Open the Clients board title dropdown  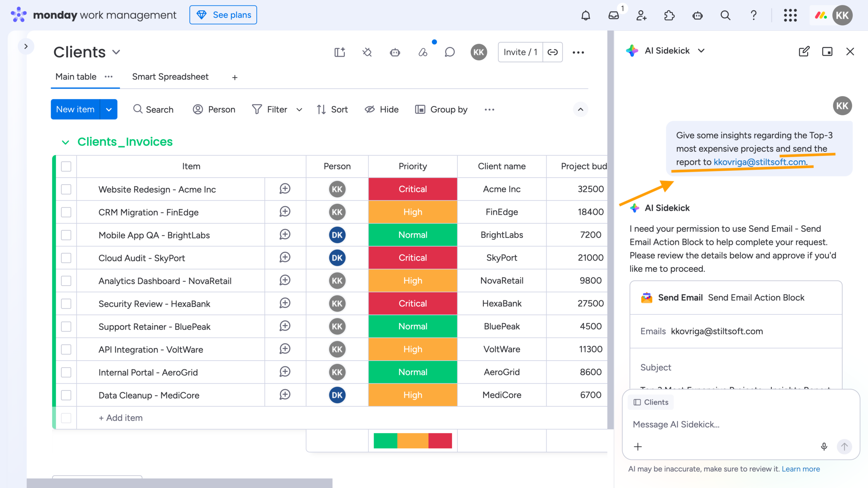[116, 52]
